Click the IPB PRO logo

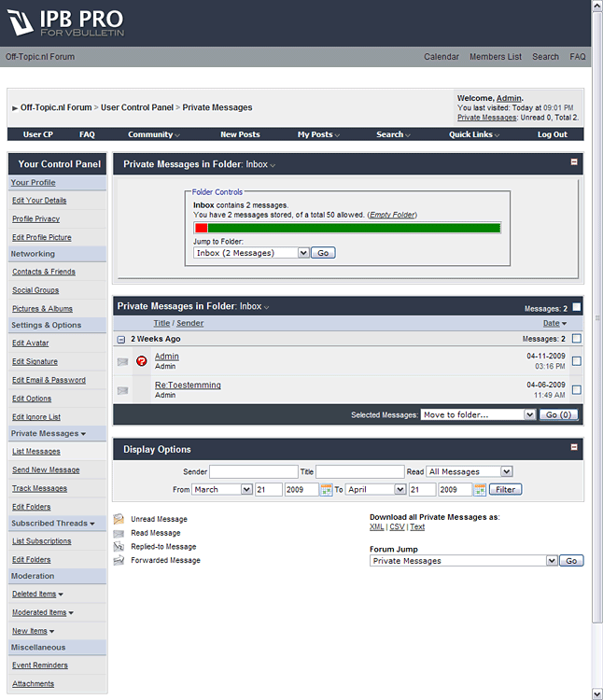65,22
